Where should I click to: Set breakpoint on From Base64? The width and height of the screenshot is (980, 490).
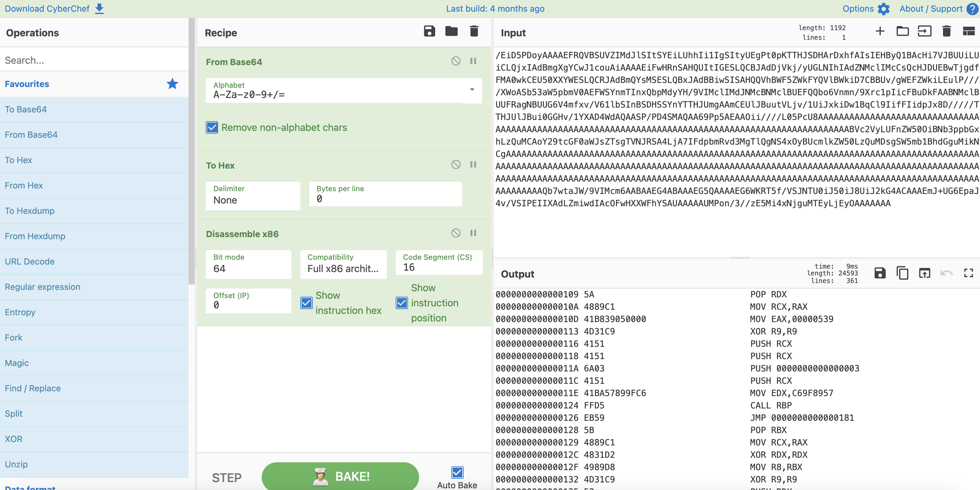(x=473, y=61)
